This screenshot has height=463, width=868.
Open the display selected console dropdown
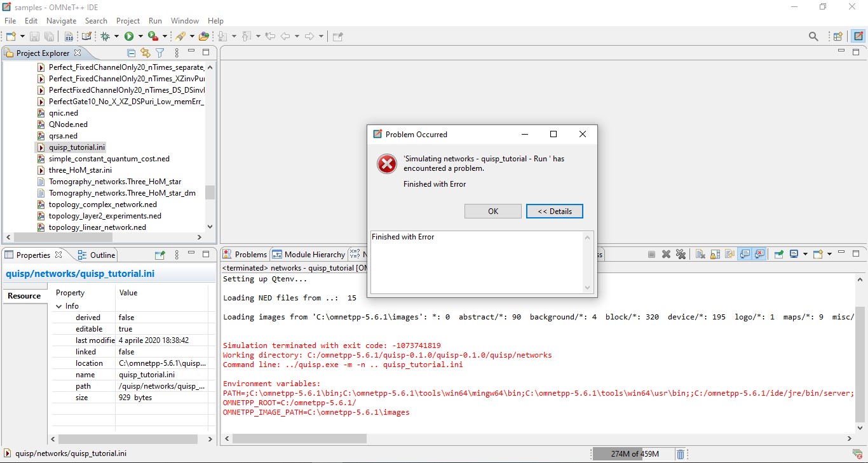(806, 254)
